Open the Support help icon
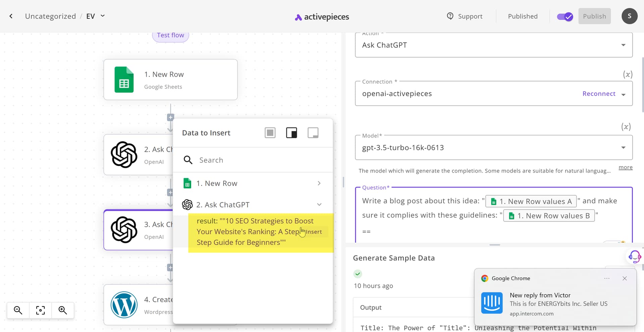 [x=450, y=16]
